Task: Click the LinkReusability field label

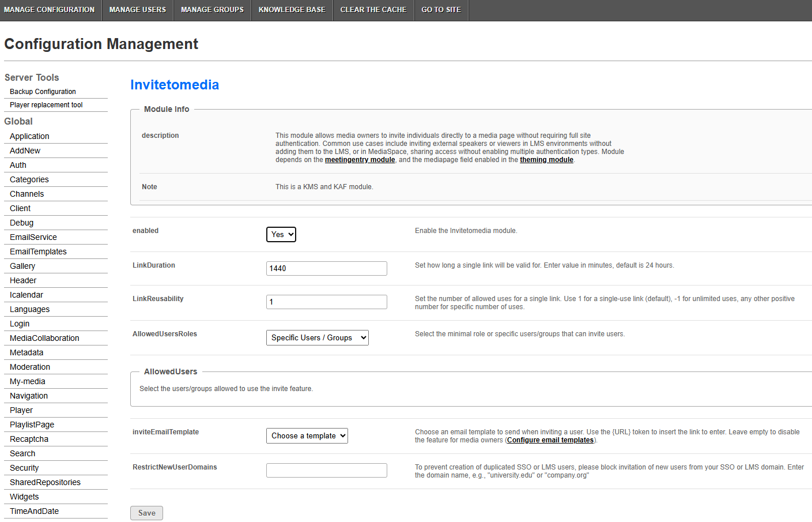Action: (158, 299)
